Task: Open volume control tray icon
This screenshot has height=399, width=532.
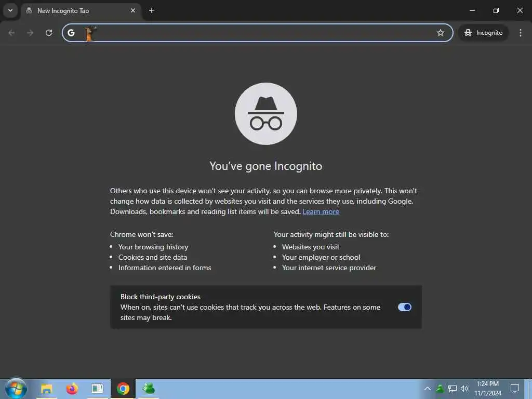Action: click(x=464, y=389)
